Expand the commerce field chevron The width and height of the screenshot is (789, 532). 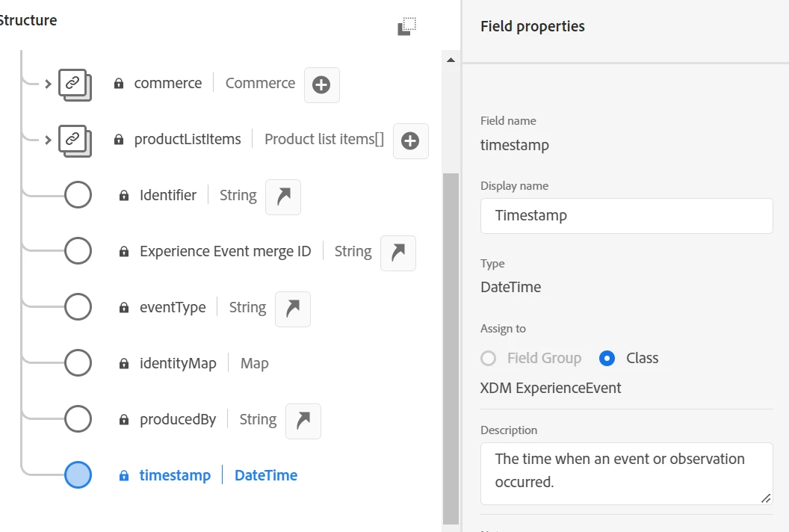[48, 84]
